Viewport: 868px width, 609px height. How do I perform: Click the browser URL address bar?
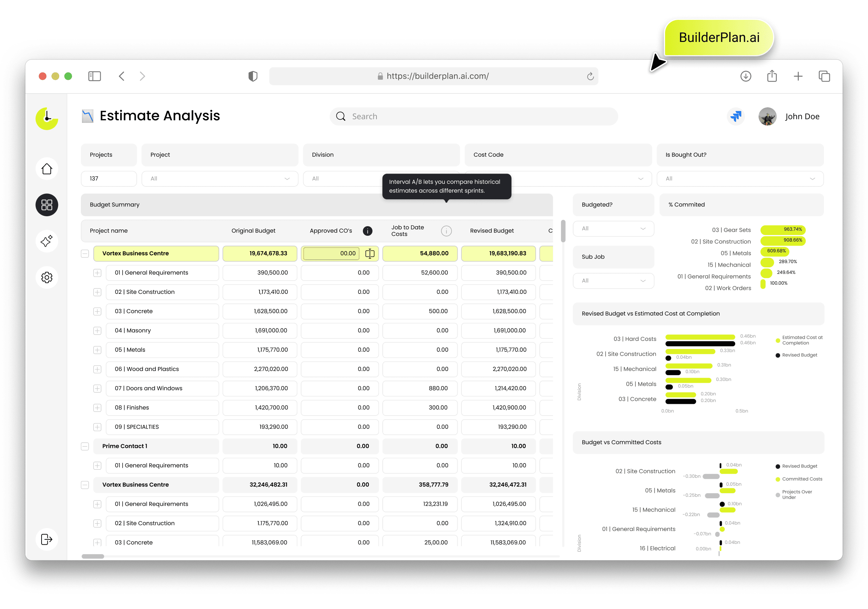(433, 76)
